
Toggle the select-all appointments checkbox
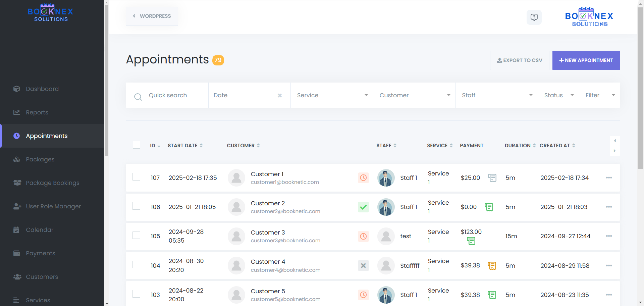(137, 145)
